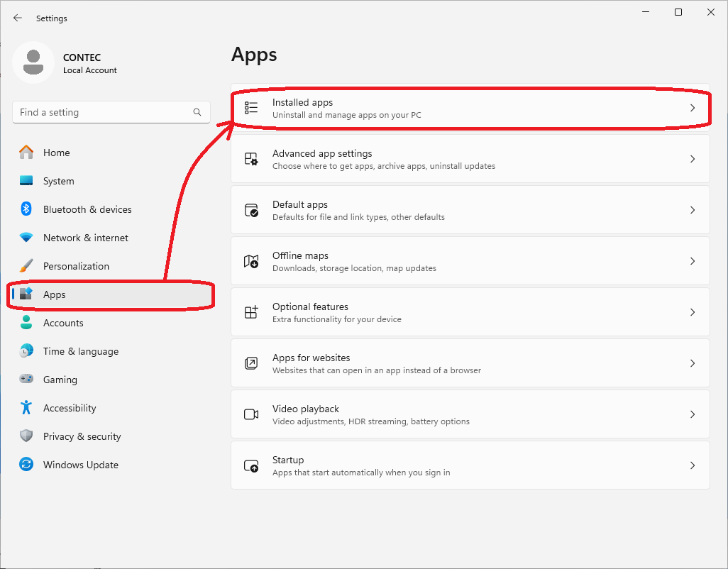
Task: Click the Default apps icon
Action: point(251,210)
